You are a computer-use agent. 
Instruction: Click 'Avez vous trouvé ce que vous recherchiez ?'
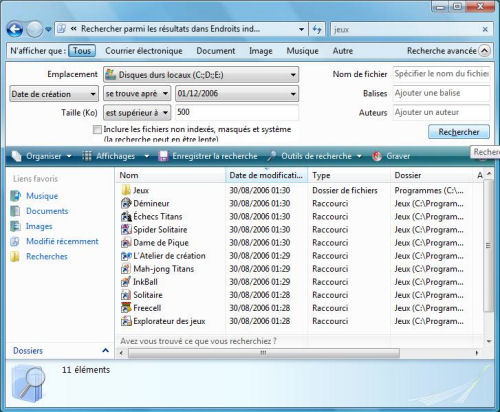(x=198, y=341)
